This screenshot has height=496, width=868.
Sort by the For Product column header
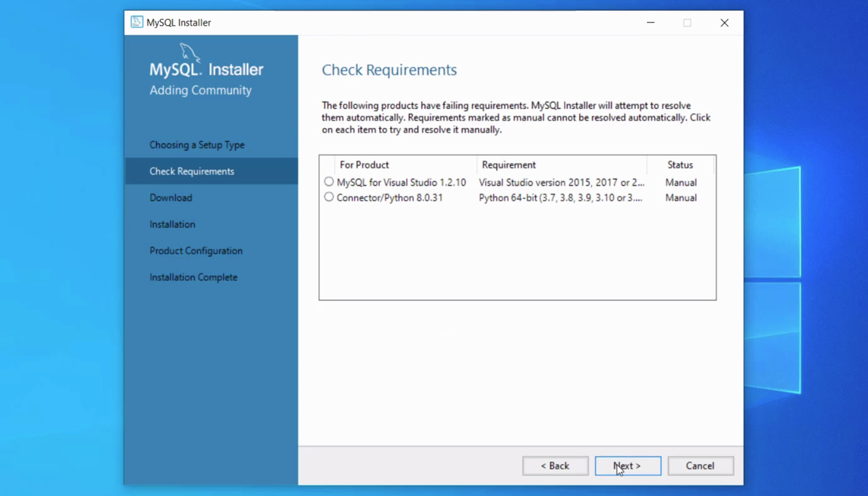[364, 165]
